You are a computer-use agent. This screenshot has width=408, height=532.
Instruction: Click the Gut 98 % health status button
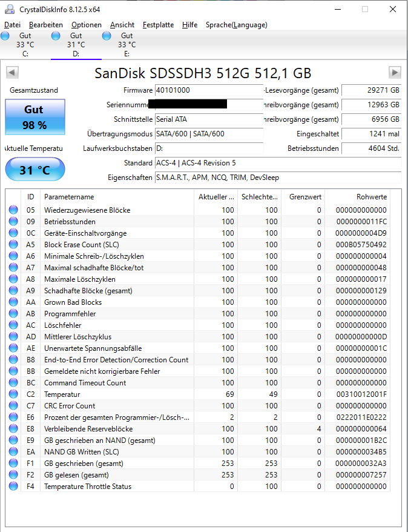(x=35, y=117)
